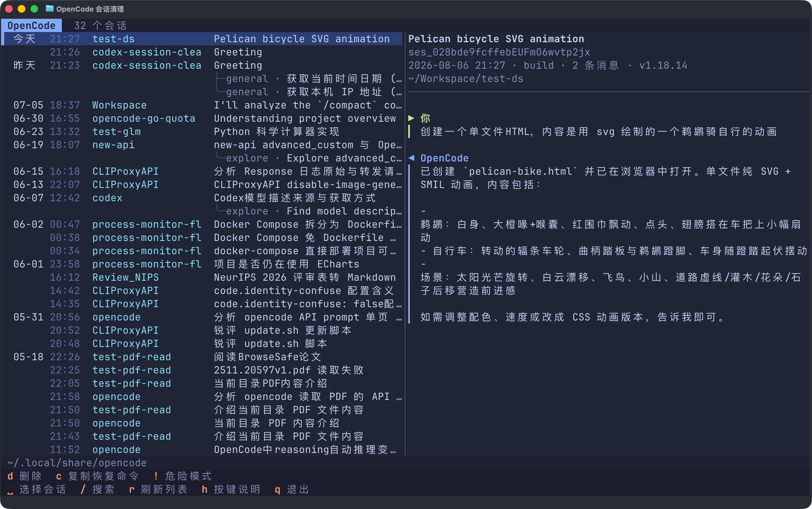
Task: Select the test-ds session from today 21:27
Action: point(203,39)
